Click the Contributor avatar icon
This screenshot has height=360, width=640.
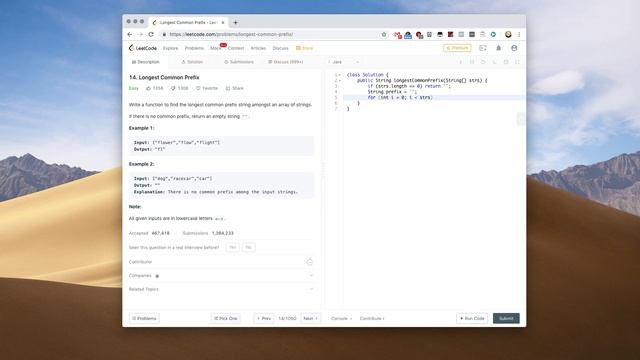click(x=309, y=262)
